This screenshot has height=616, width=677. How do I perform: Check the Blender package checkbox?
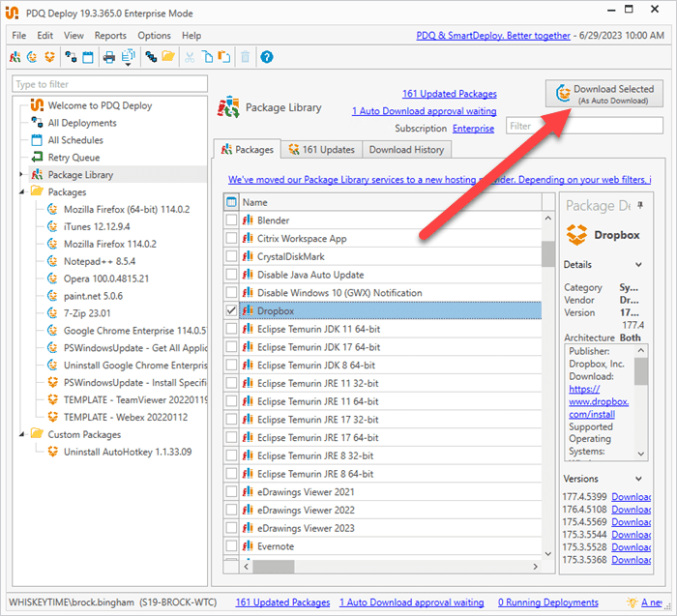(x=231, y=220)
